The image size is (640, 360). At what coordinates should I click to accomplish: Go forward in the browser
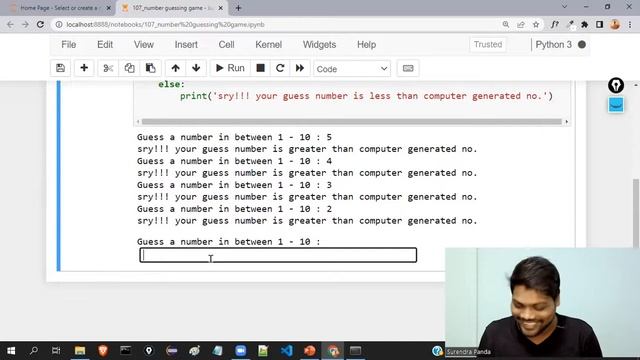[x=25, y=24]
